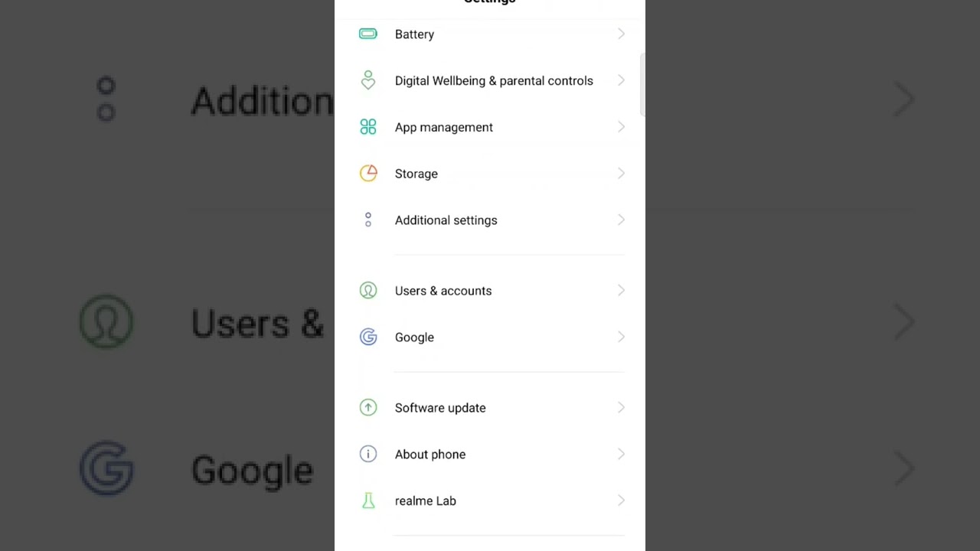Tap the Battery icon
Viewport: 980px width, 551px height.
(368, 34)
